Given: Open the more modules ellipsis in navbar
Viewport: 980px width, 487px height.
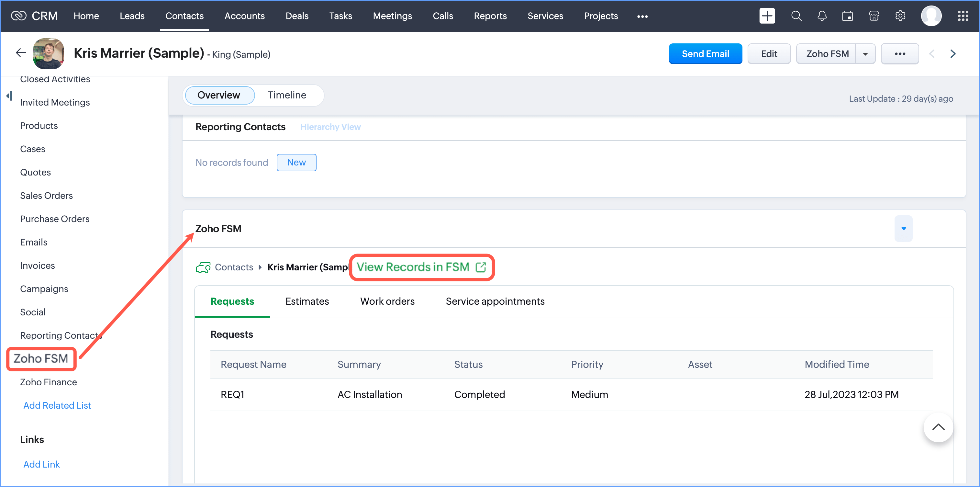Looking at the screenshot, I should (642, 17).
